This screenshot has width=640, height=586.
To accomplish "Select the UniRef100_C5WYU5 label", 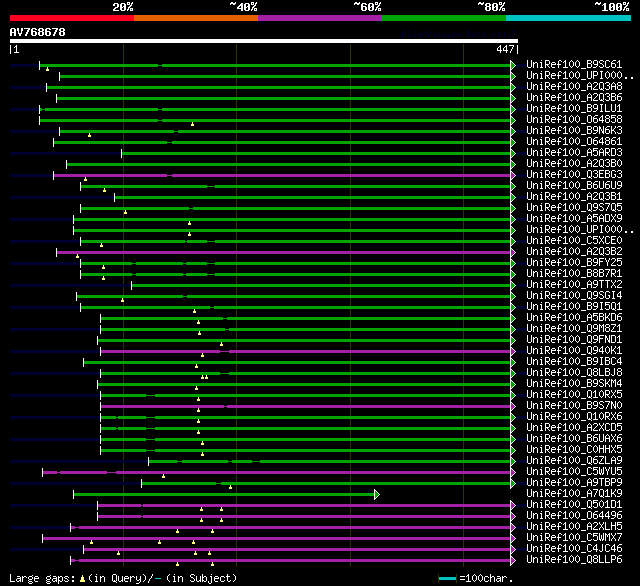I will tap(574, 472).
